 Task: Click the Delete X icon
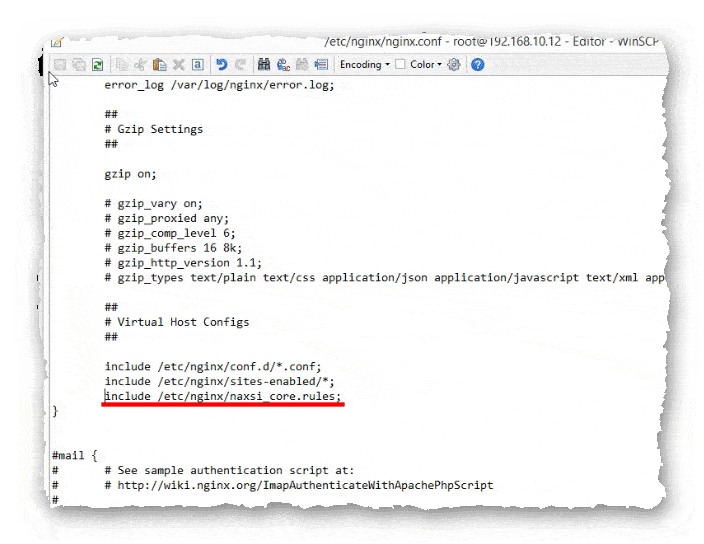pos(179,65)
